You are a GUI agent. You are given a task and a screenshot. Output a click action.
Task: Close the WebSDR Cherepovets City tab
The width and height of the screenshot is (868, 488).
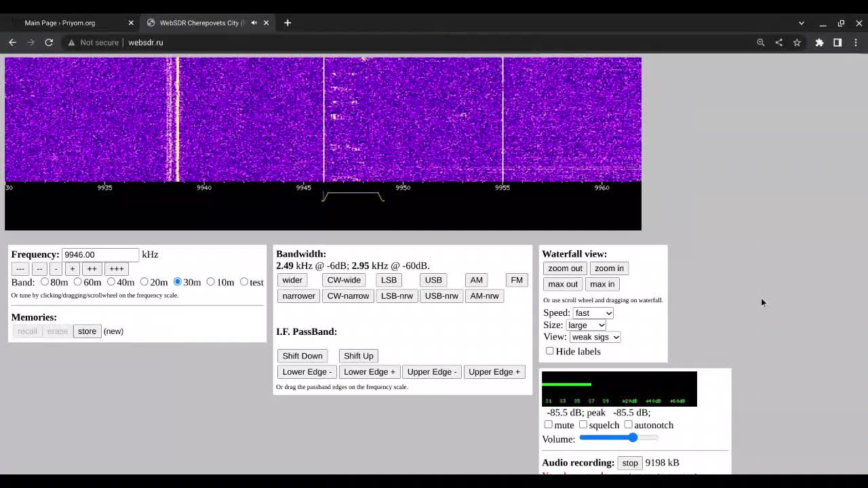tap(266, 22)
